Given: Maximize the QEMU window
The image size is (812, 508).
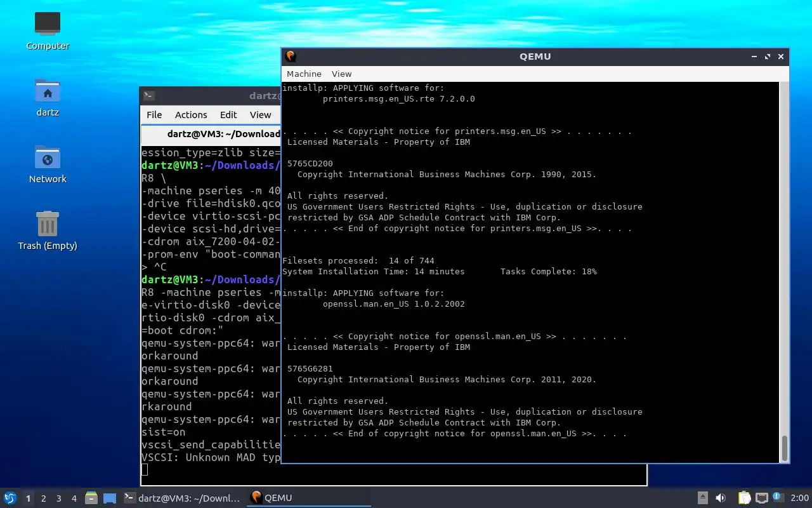Looking at the screenshot, I should coord(768,57).
